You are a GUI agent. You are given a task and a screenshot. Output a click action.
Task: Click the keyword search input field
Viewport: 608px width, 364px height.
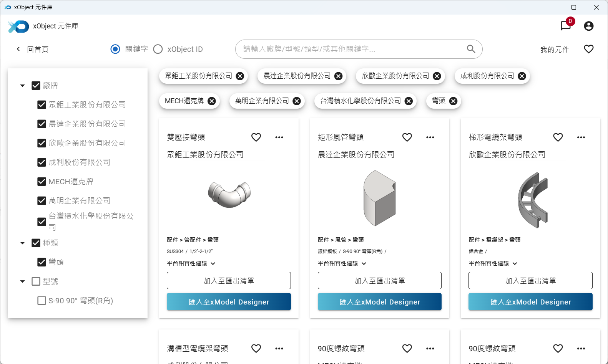click(350, 49)
